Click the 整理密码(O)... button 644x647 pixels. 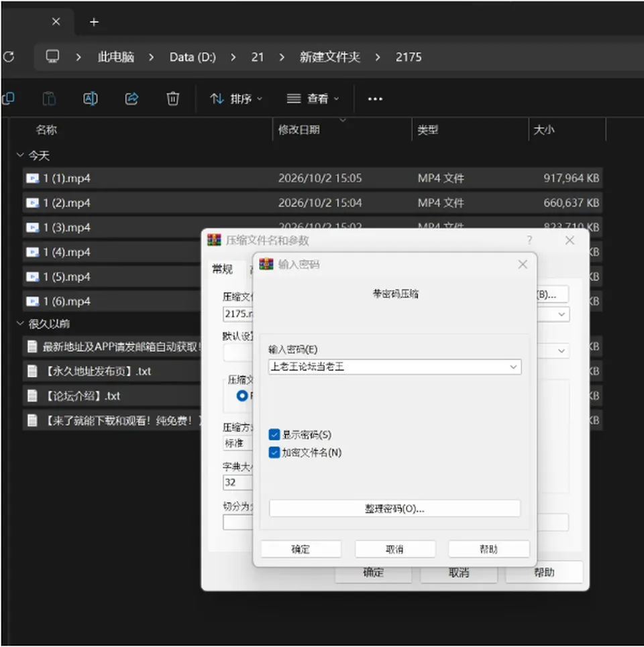[394, 508]
